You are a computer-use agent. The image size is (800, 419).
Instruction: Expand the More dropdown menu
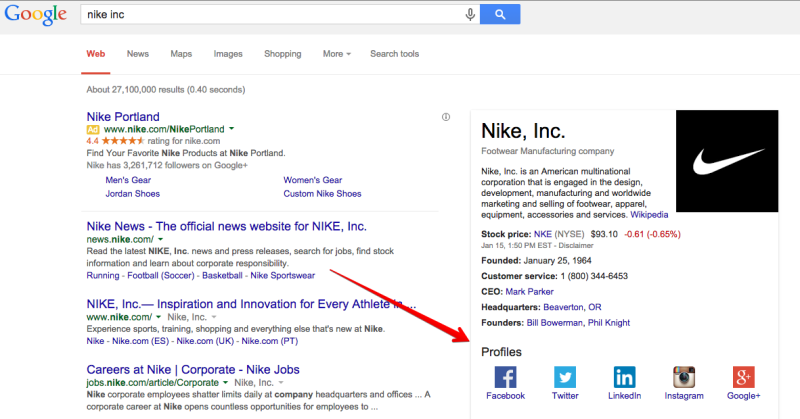(337, 54)
